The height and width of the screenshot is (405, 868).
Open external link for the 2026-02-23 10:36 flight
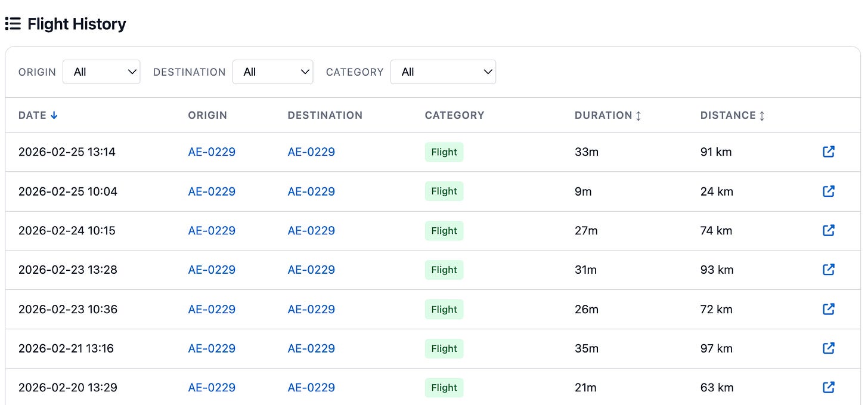(828, 309)
